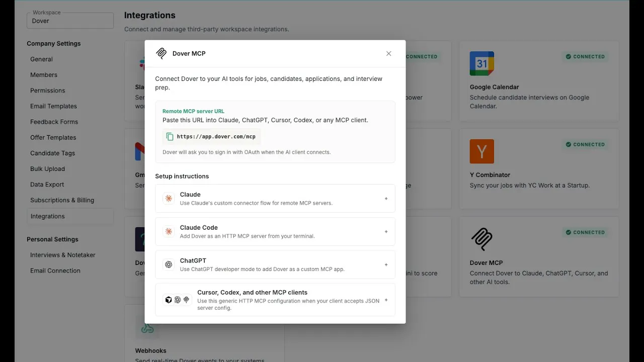644x362 pixels.
Task: Click the Google Calendar card title
Action: [494, 87]
